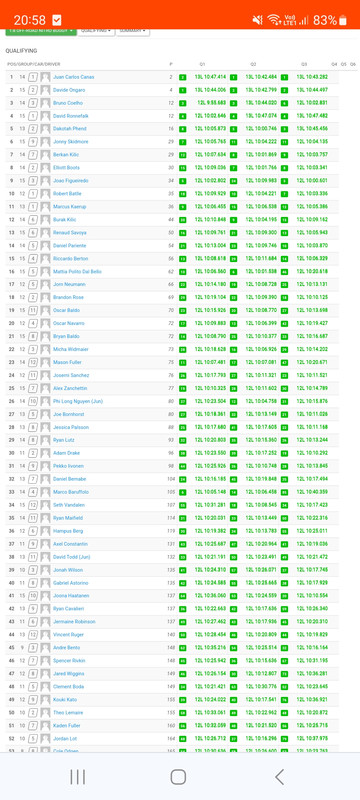Viewport: 360px width, 800px height.
Task: Open the Android recent apps button
Action: coord(78,777)
